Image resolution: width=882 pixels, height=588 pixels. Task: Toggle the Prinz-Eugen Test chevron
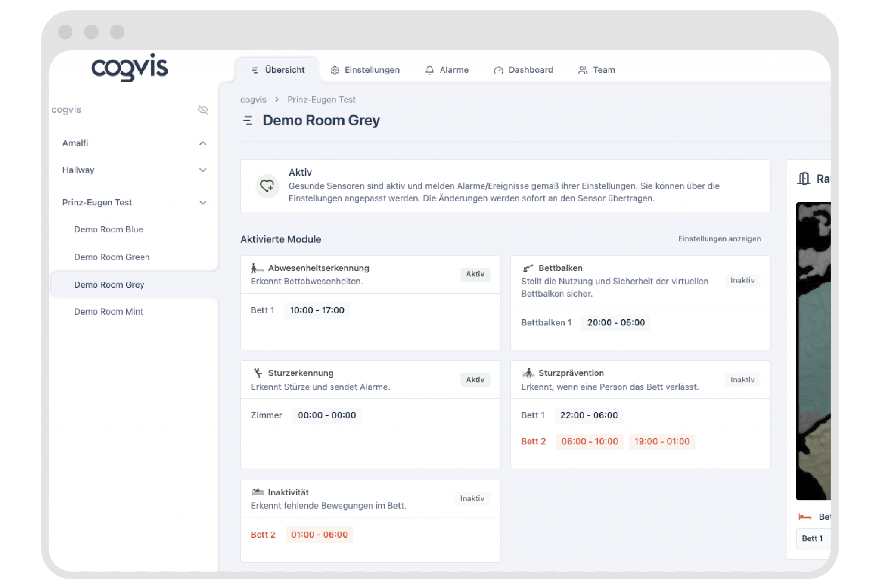tap(203, 202)
